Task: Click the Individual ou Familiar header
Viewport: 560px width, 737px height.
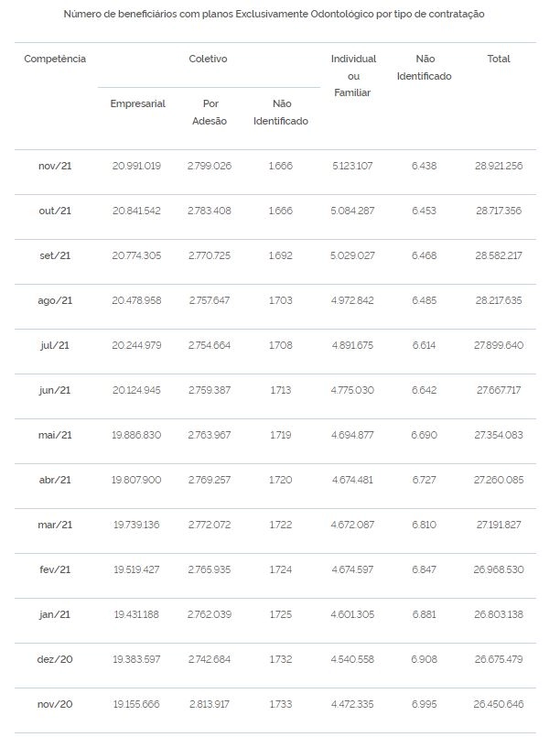Action: [353, 76]
